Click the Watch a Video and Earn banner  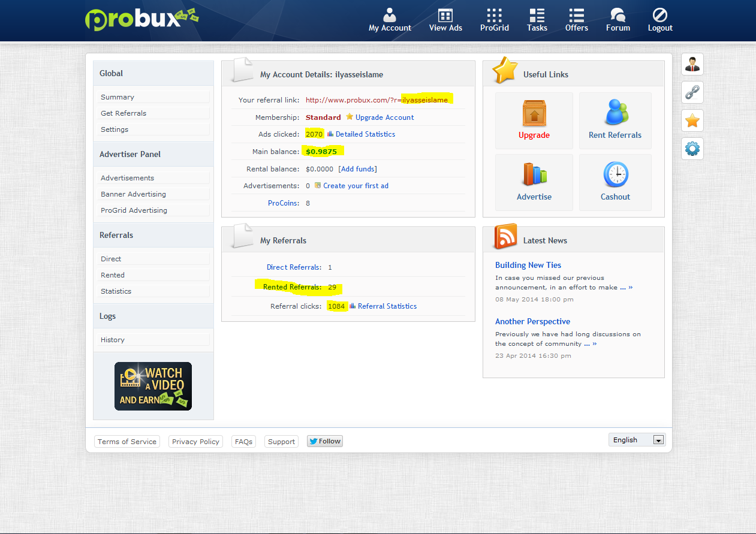click(153, 386)
